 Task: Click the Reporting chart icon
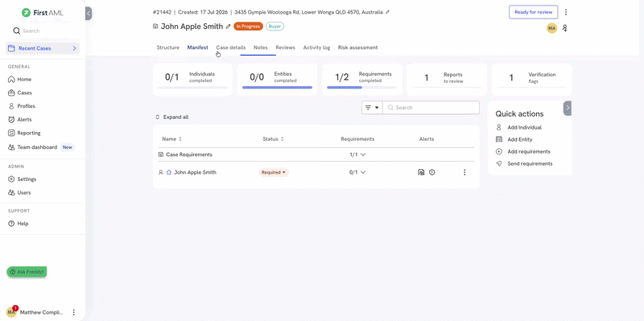tap(11, 133)
